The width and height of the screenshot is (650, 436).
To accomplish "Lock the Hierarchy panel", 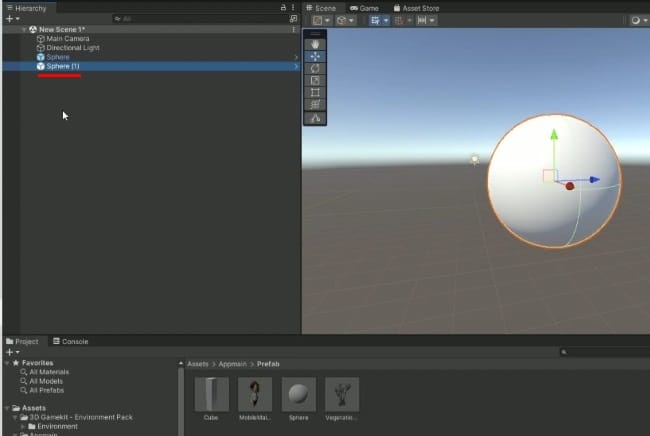I will point(284,7).
